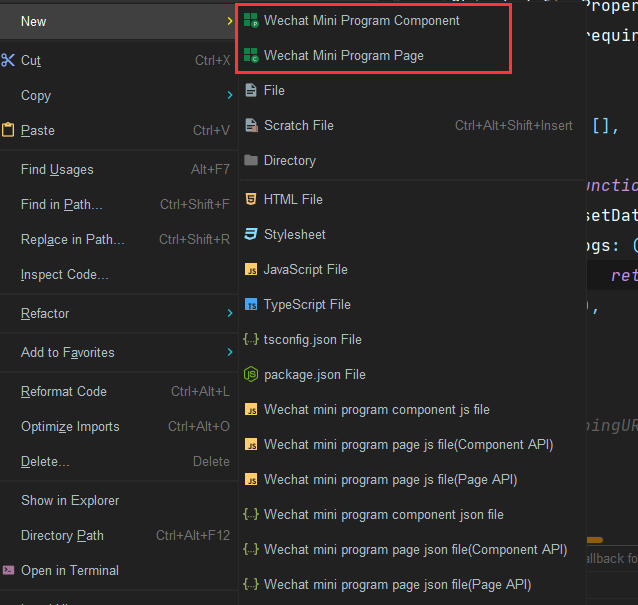Create a package.json File
This screenshot has height=605, width=638.
[x=412, y=374]
